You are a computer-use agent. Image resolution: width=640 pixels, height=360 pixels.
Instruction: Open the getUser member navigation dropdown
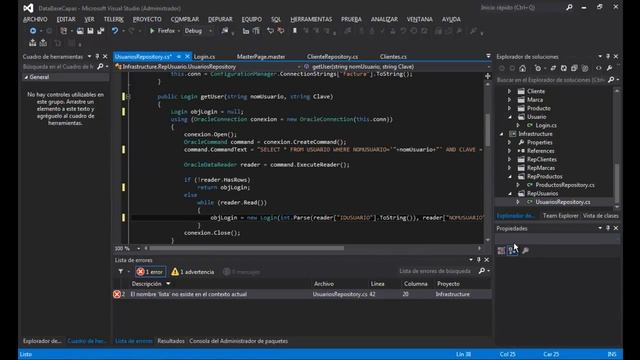coord(489,67)
